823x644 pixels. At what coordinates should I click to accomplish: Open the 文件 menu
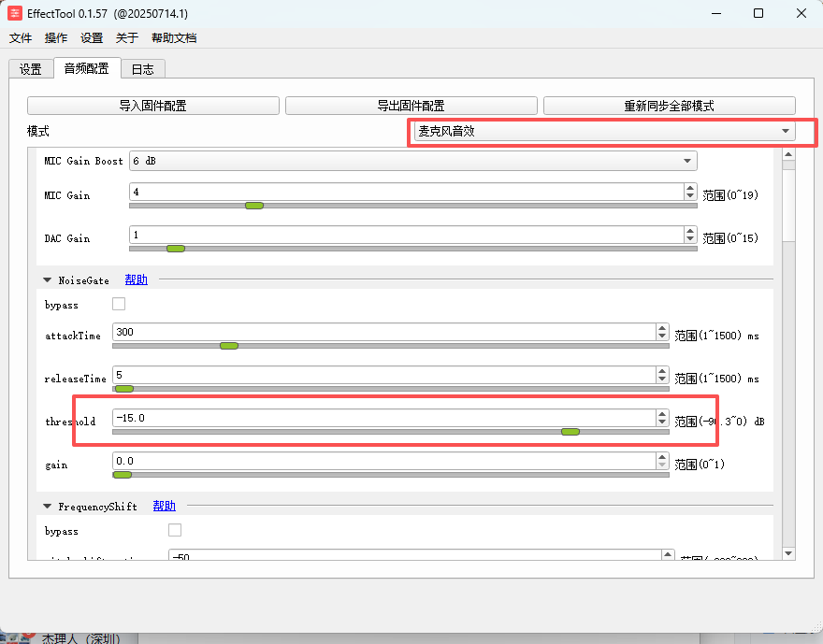(21, 37)
